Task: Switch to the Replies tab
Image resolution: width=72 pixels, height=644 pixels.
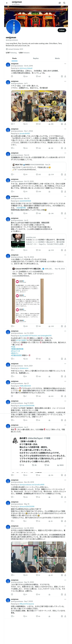Action: click(x=36, y=58)
